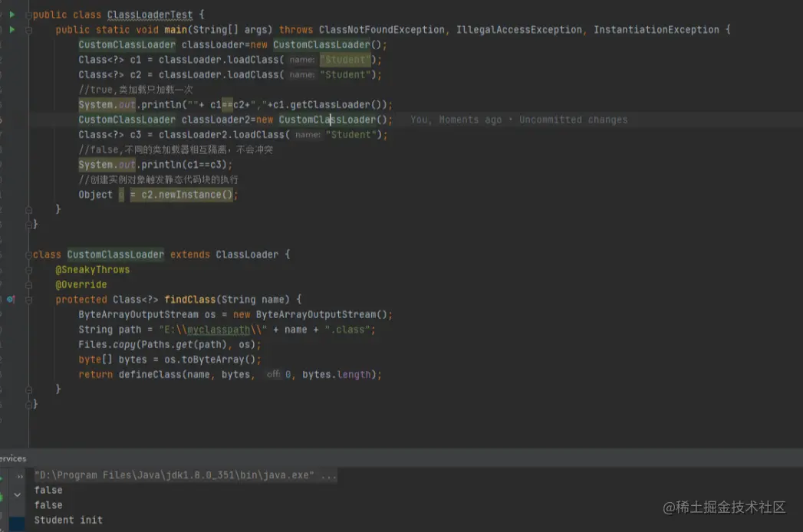Click the comment starting '//false,不同的类加载器'
Image resolution: width=803 pixels, height=532 pixels.
(x=176, y=149)
